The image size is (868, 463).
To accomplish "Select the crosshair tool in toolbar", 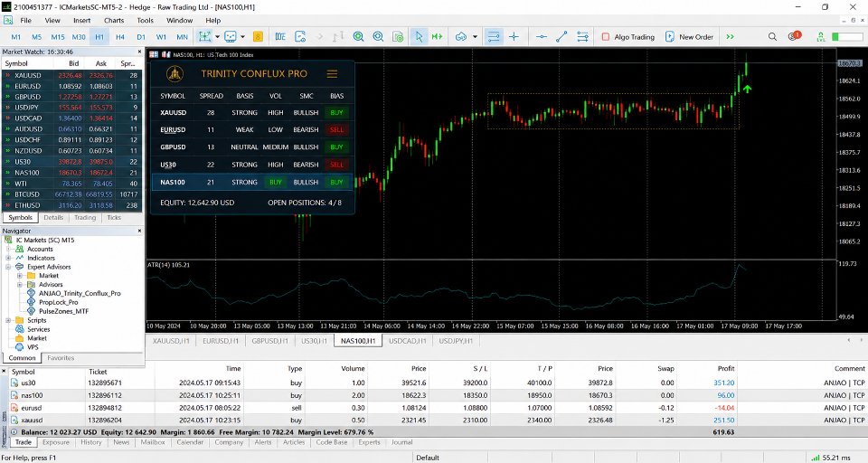I will coord(514,36).
